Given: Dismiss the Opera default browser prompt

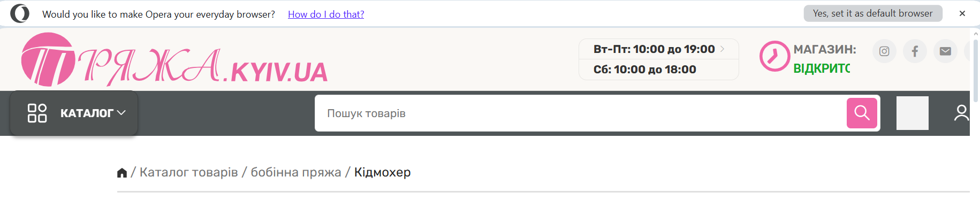Looking at the screenshot, I should (x=962, y=13).
